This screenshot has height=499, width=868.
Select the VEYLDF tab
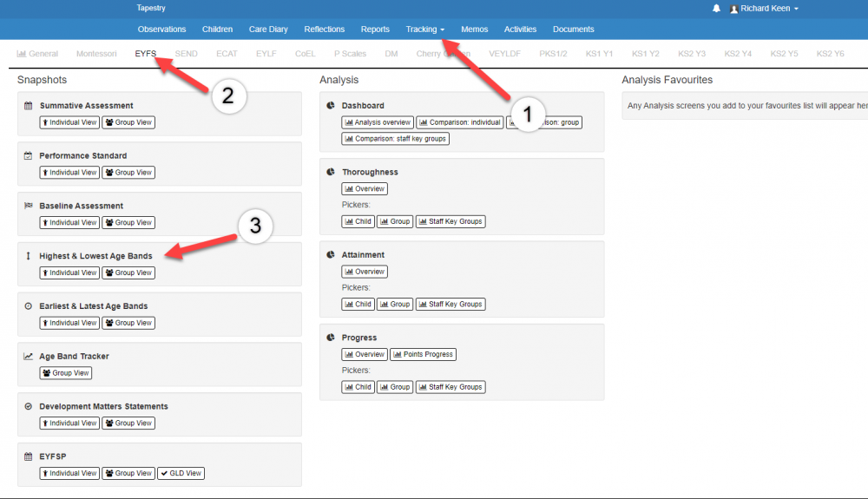[x=504, y=54]
